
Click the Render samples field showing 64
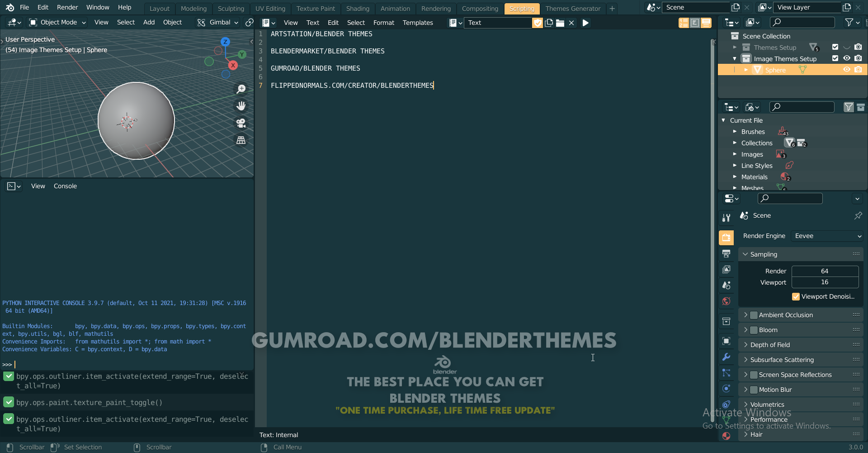825,271
